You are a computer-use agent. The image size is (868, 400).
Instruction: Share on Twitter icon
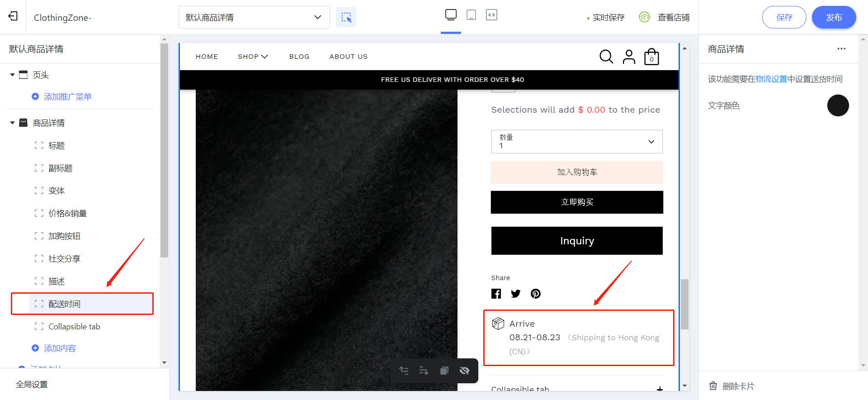[515, 294]
